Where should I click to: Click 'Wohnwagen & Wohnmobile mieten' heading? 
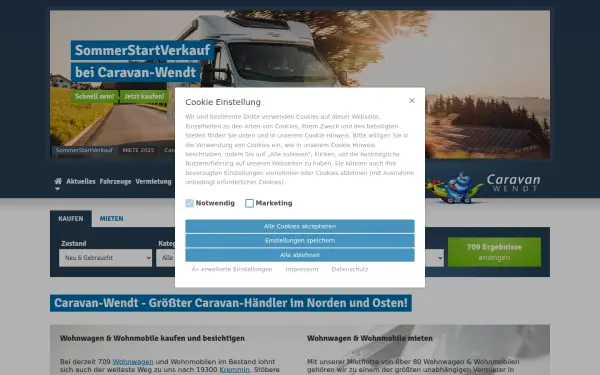click(x=370, y=338)
